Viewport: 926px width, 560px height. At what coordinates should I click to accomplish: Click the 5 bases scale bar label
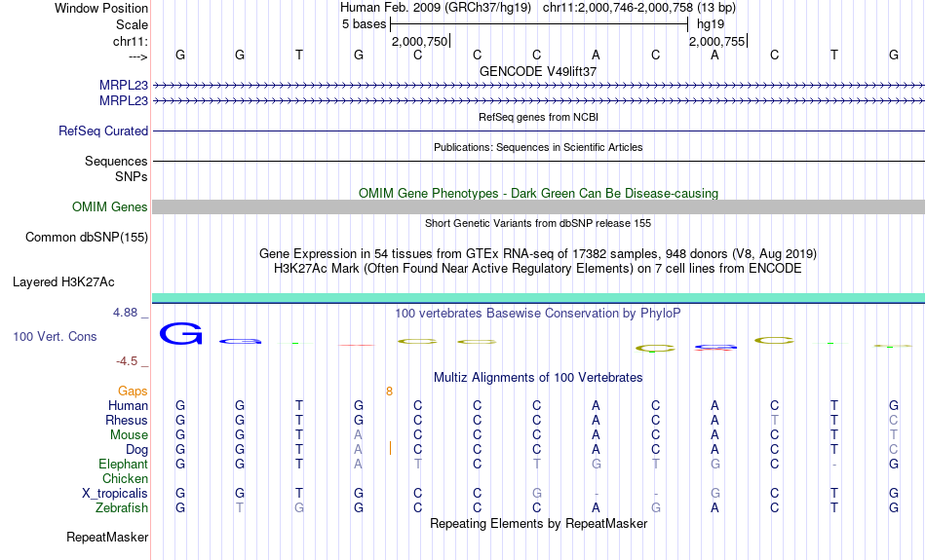364,24
